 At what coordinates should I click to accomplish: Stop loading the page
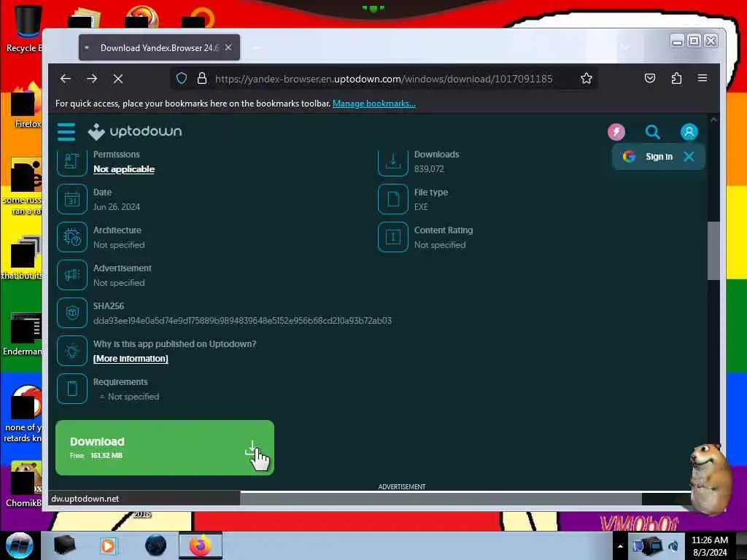point(118,79)
